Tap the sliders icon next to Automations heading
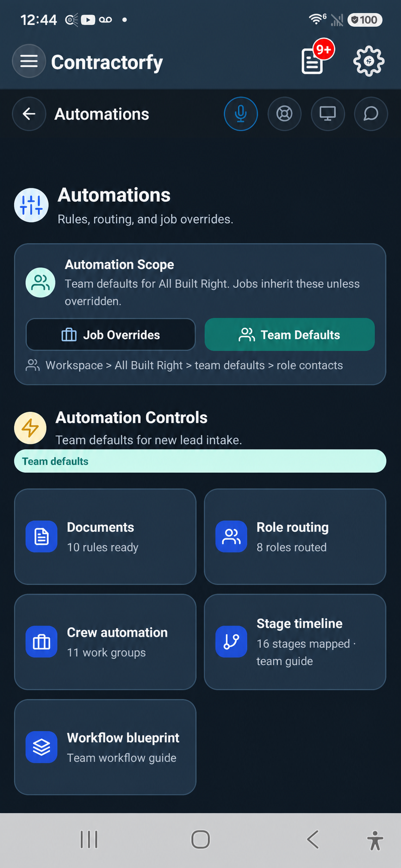The image size is (401, 868). [x=32, y=205]
